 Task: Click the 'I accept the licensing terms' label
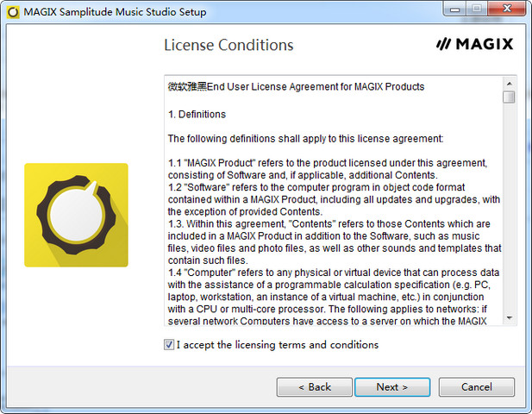coord(277,345)
